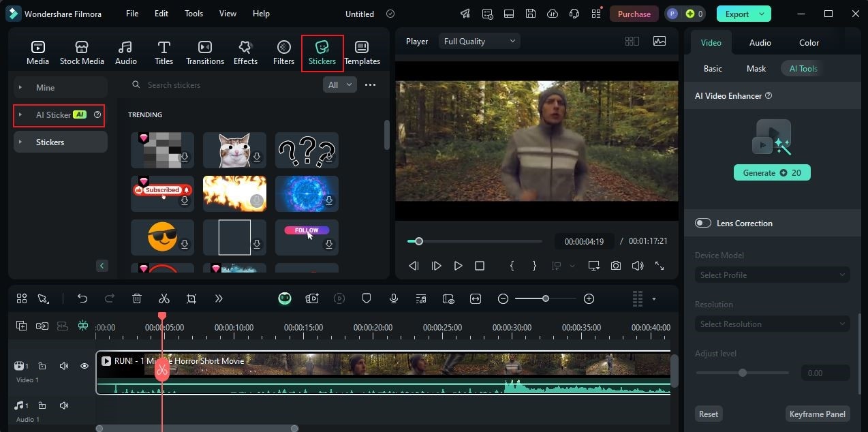Click the Purchase button
868x432 pixels.
point(634,14)
